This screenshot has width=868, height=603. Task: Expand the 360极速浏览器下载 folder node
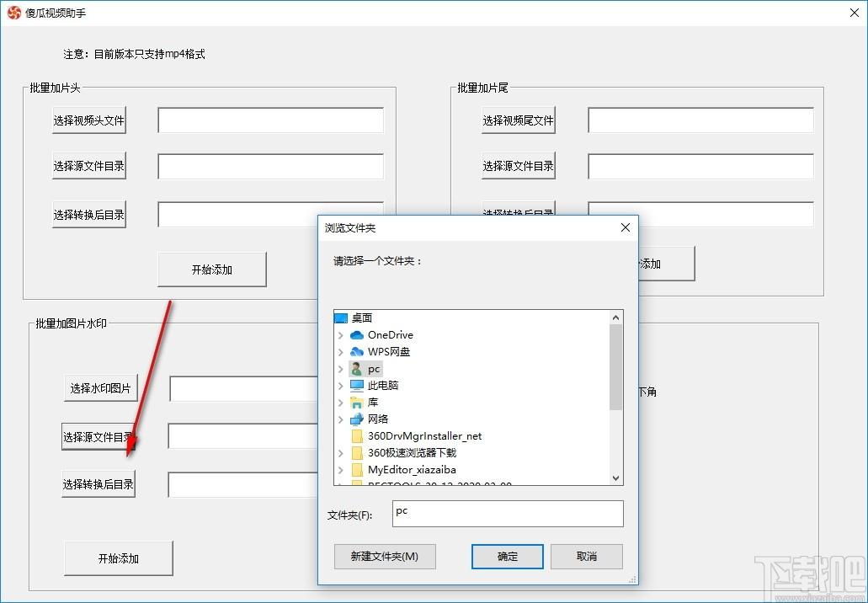pos(340,453)
